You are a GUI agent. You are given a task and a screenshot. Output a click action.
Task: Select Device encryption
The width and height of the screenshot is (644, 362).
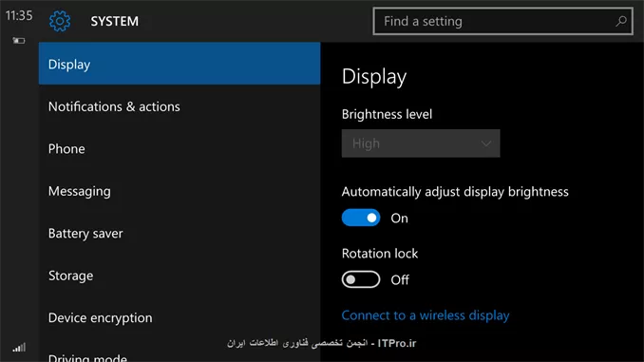tap(180, 318)
